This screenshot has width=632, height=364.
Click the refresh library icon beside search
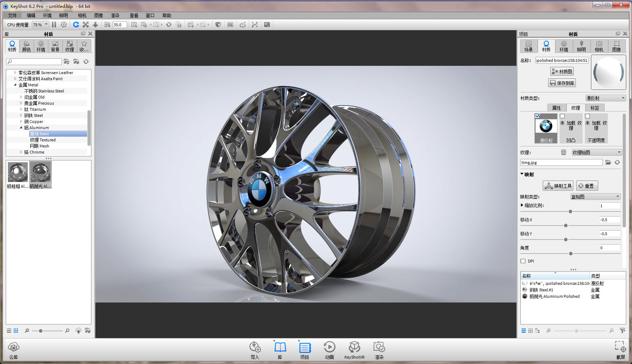pos(86,62)
